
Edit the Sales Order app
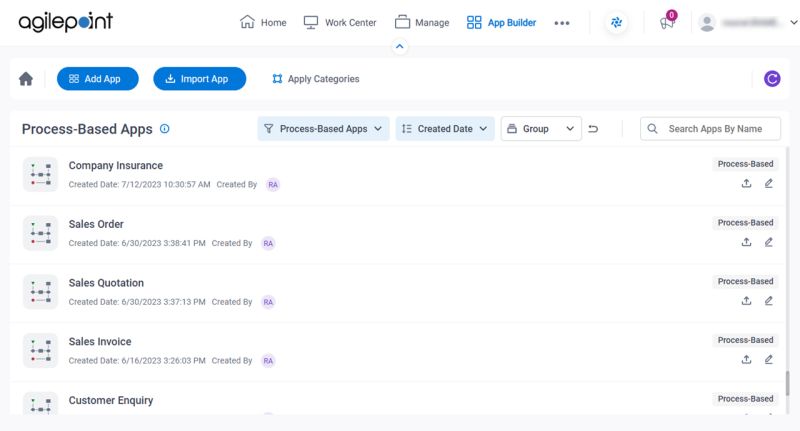[768, 242]
